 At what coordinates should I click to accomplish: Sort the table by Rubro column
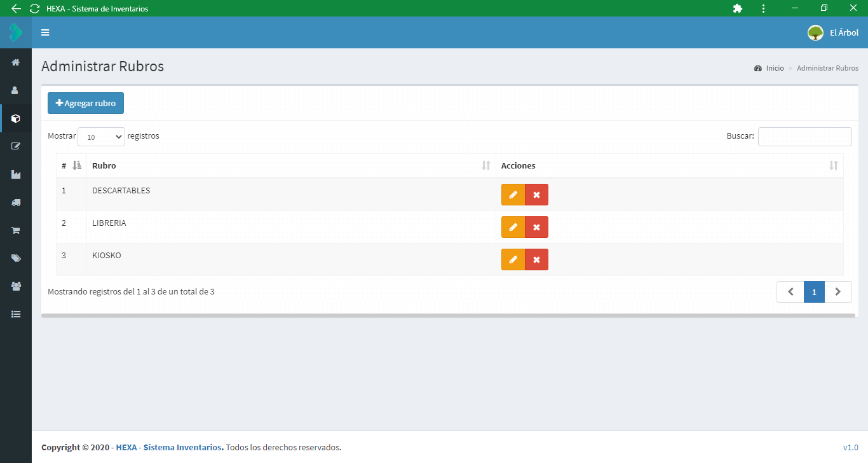coord(291,165)
